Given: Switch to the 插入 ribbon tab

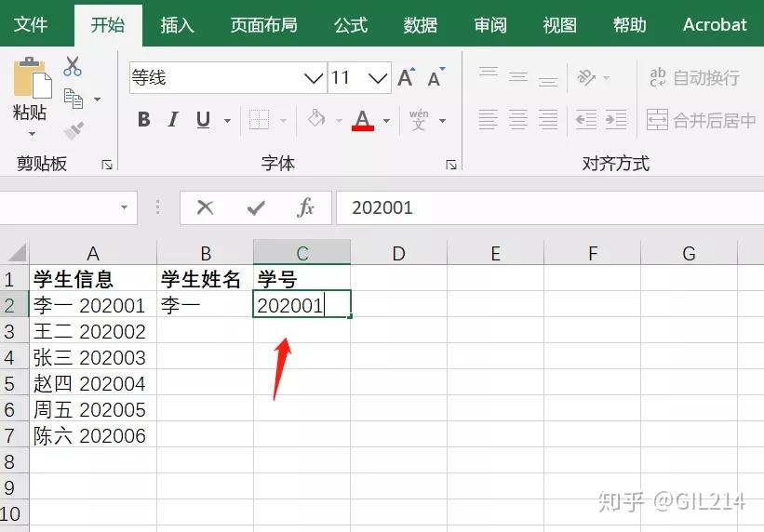Looking at the screenshot, I should (x=177, y=24).
